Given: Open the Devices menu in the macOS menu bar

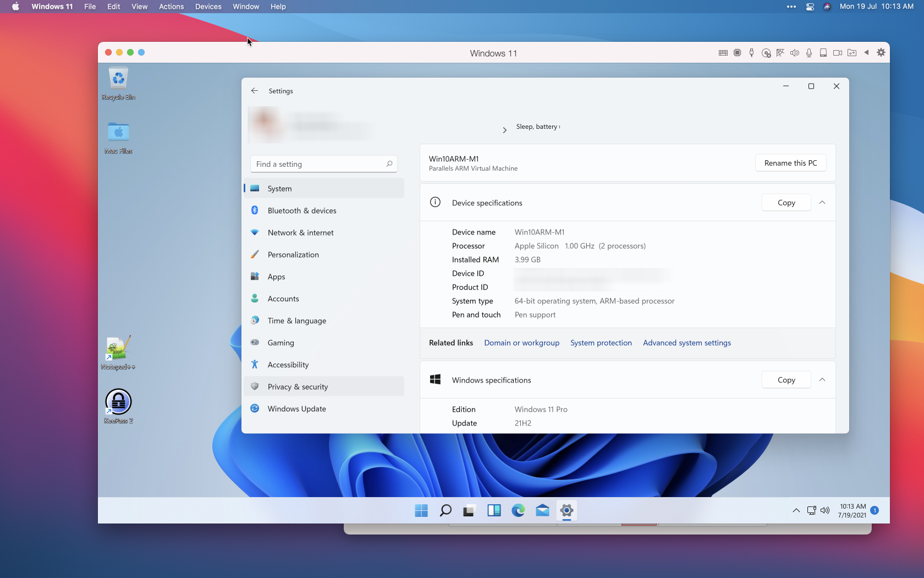Looking at the screenshot, I should tap(208, 7).
